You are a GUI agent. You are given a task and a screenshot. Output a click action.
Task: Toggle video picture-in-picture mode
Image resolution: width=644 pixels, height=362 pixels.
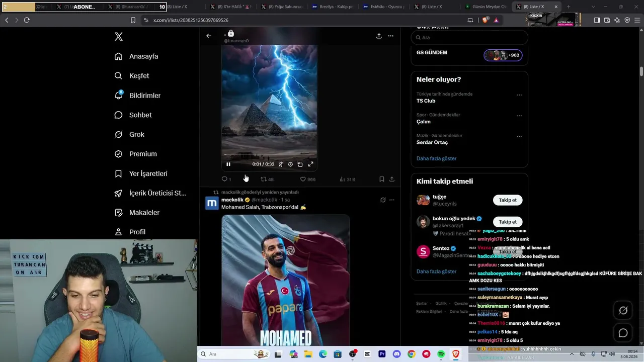click(300, 164)
